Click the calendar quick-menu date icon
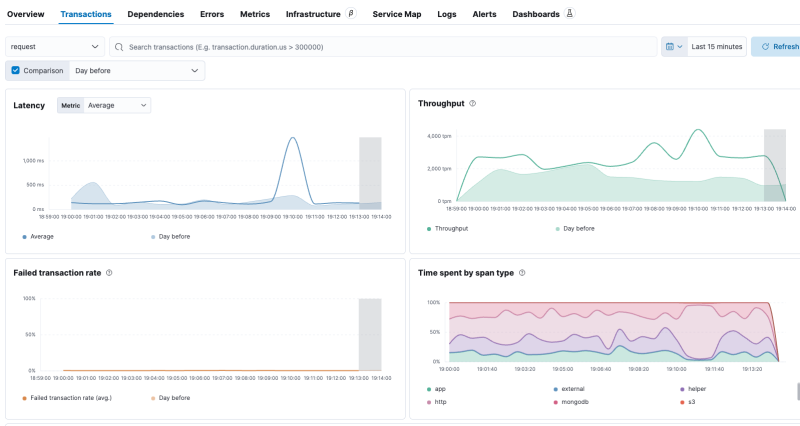This screenshot has height=426, width=800. click(x=671, y=47)
